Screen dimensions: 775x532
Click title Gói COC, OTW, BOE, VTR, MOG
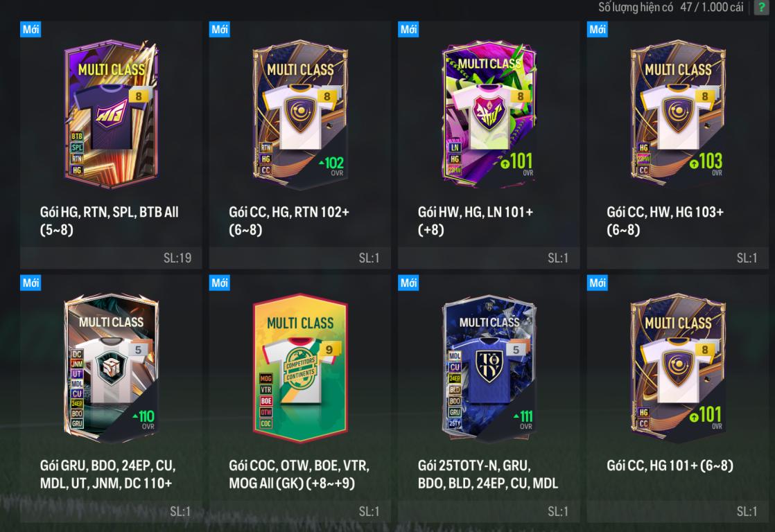[x=299, y=475]
